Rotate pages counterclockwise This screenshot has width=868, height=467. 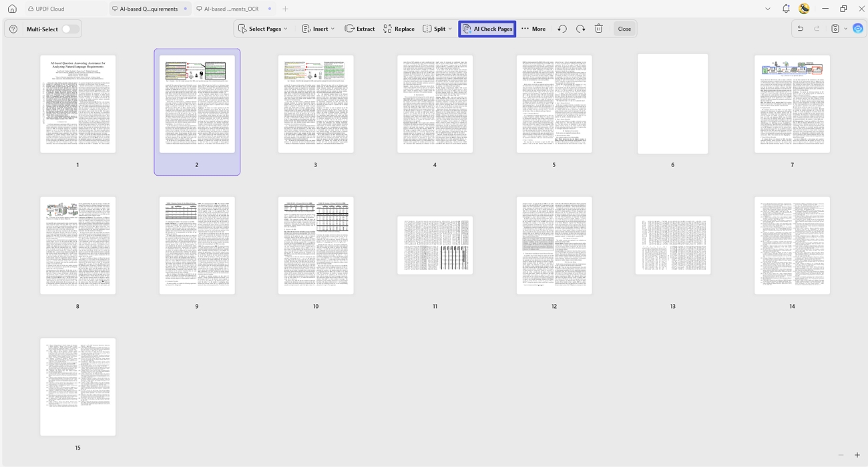click(x=562, y=29)
